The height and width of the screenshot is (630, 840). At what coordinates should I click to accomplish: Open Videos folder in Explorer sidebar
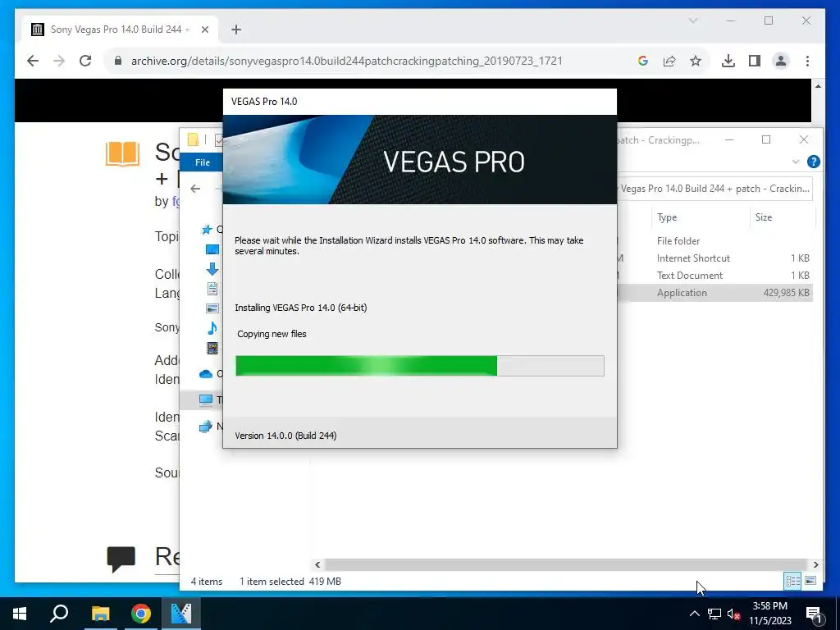click(212, 348)
